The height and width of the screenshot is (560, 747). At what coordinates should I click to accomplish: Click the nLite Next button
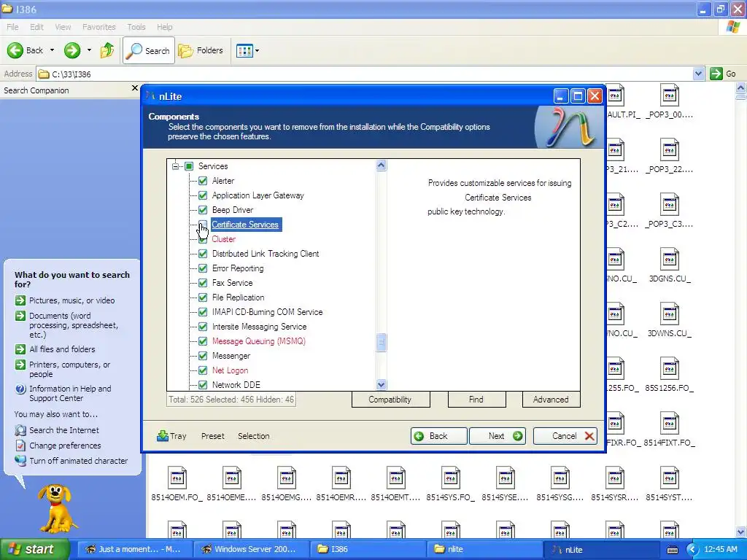click(x=498, y=436)
